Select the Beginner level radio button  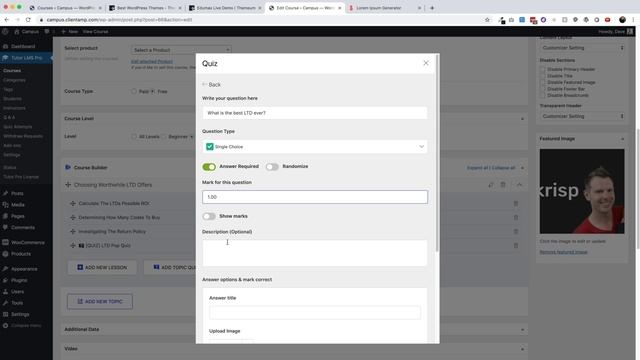pos(164,136)
